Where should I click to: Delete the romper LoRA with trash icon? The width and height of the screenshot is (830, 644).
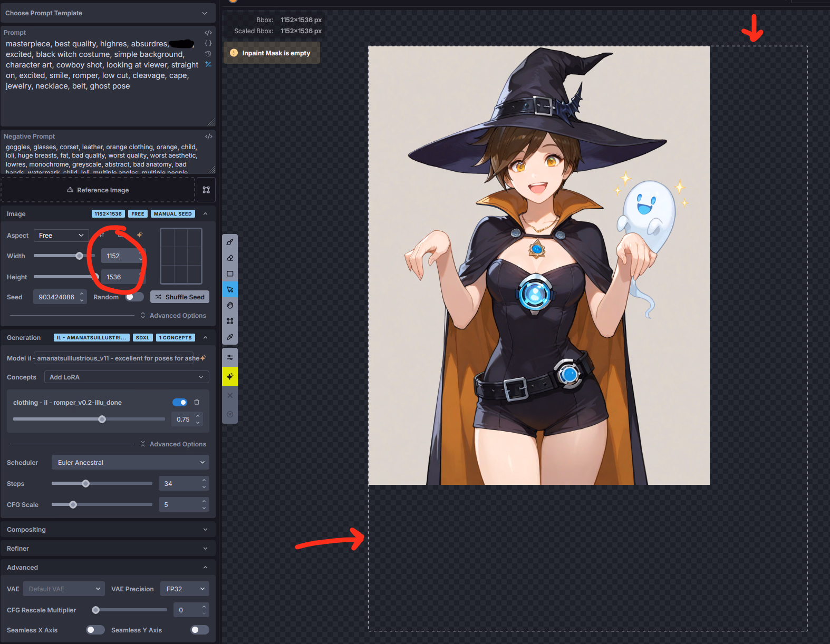point(197,402)
